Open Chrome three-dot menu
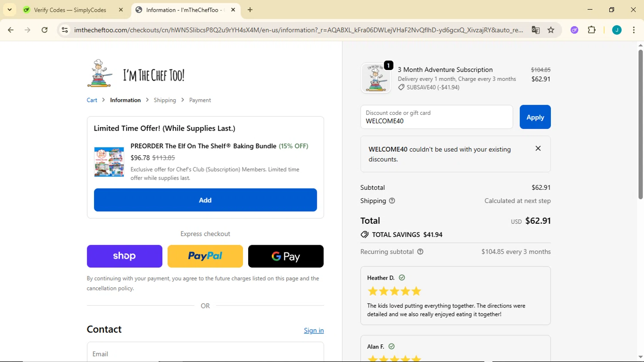 coord(634,30)
